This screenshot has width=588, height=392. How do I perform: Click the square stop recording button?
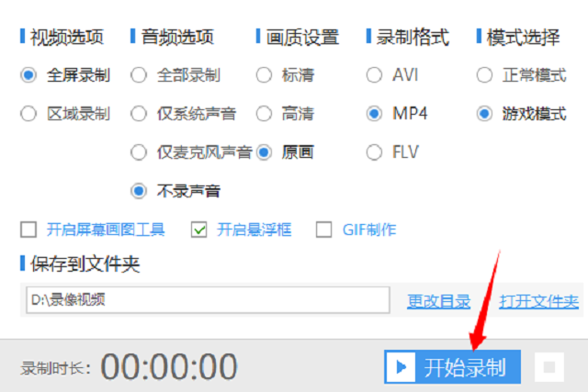pos(549,367)
